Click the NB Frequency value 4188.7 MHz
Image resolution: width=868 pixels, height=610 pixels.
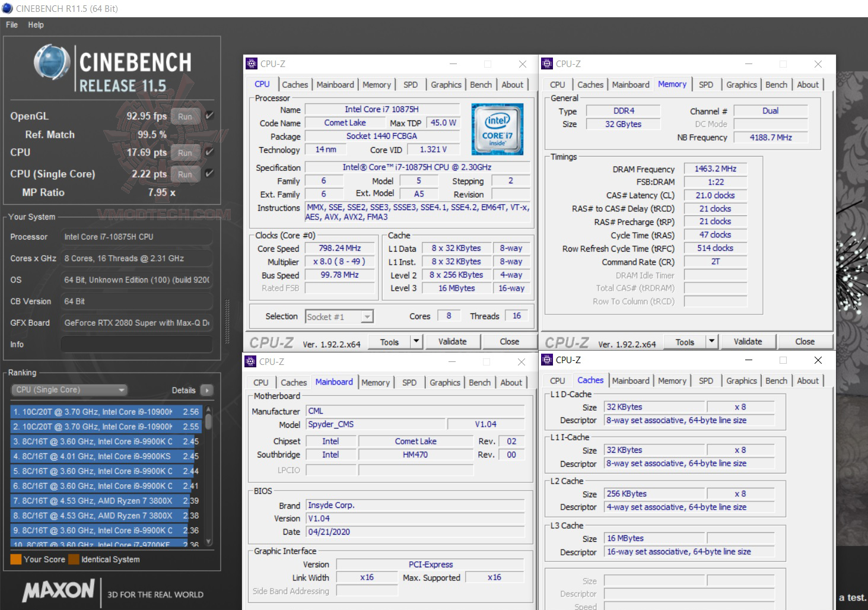point(771,137)
